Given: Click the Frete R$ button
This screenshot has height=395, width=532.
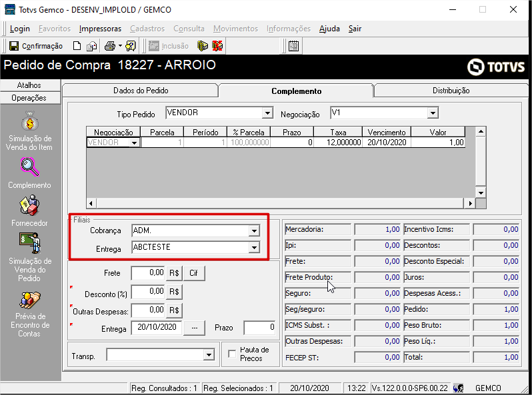Looking at the screenshot, I should [x=174, y=273].
